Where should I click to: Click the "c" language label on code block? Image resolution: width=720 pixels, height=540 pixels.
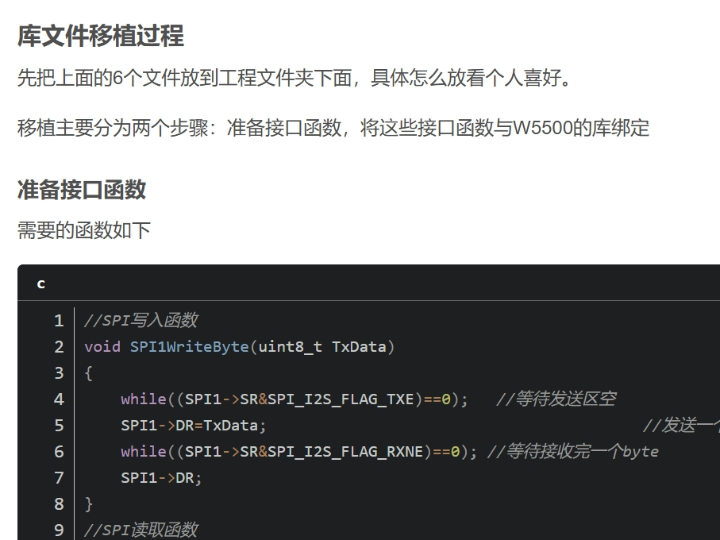(41, 283)
